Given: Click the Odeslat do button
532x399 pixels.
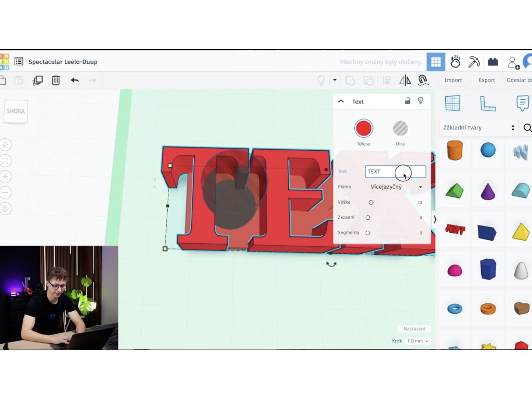Looking at the screenshot, I should (519, 80).
